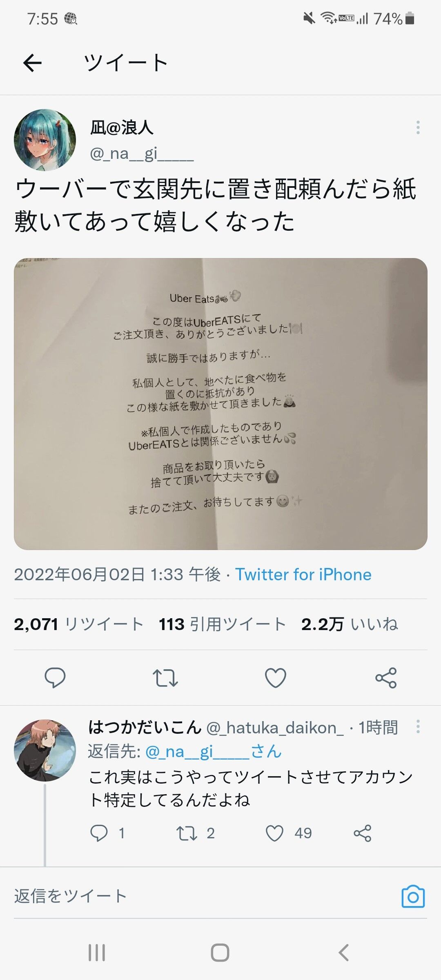Retweet the main tweet via its retweet icon

(x=165, y=678)
